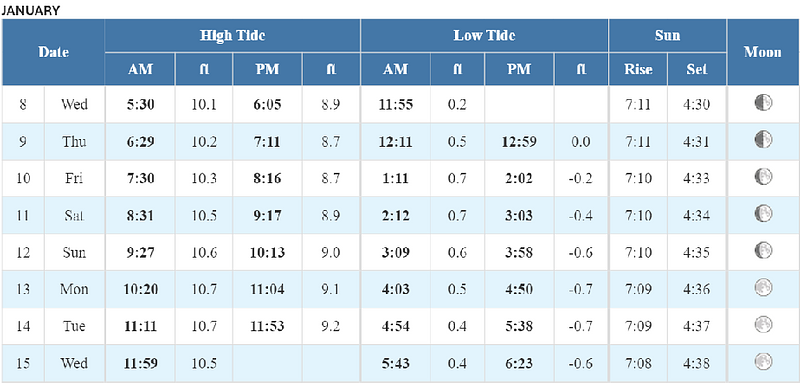
Task: Click the moon phase icon for Mon 13
Action: 763,288
